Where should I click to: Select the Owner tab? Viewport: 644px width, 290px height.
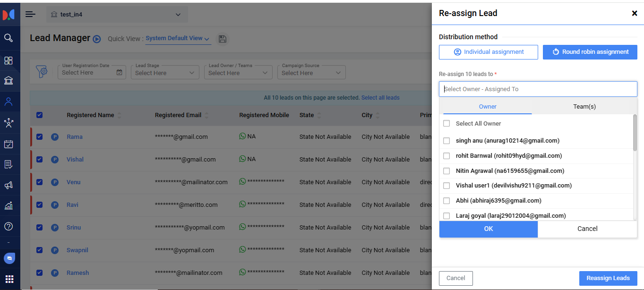[x=488, y=107]
